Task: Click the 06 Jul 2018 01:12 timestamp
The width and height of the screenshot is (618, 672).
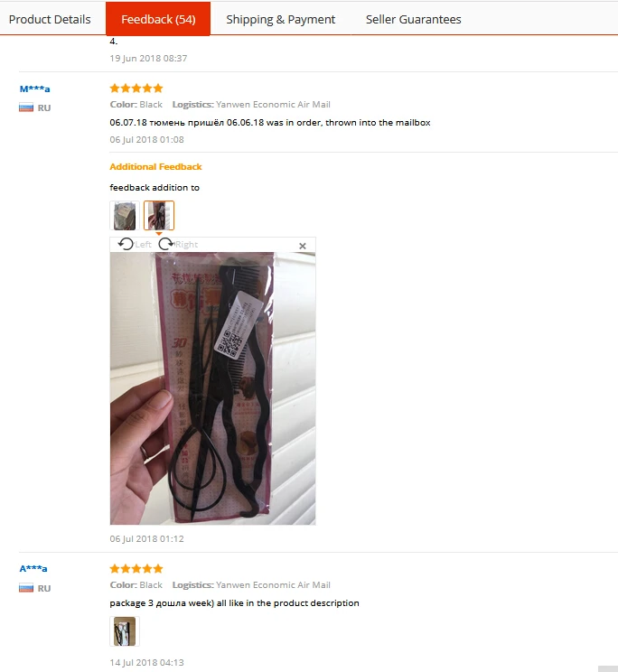Action: [146, 538]
